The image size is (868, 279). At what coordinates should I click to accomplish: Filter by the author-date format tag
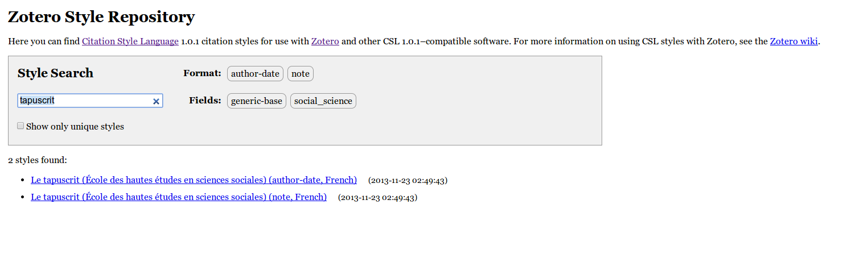pos(255,74)
